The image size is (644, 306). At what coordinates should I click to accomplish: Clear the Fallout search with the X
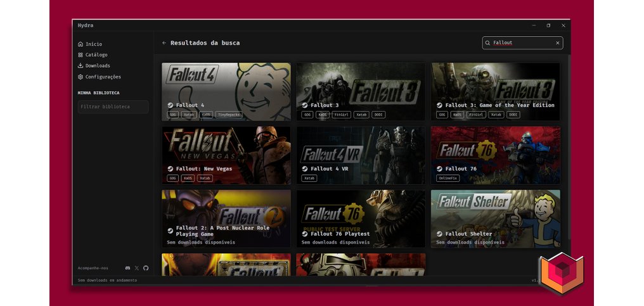[557, 42]
